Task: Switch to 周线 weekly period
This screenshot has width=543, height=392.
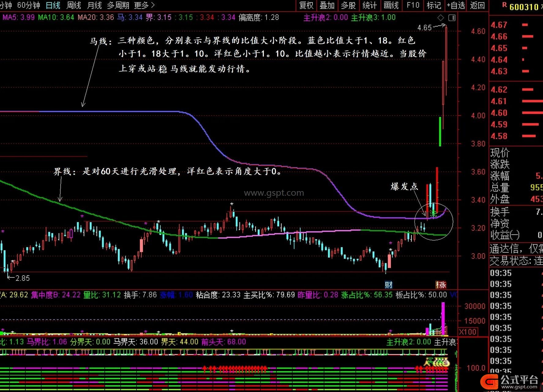Action: (73, 5)
